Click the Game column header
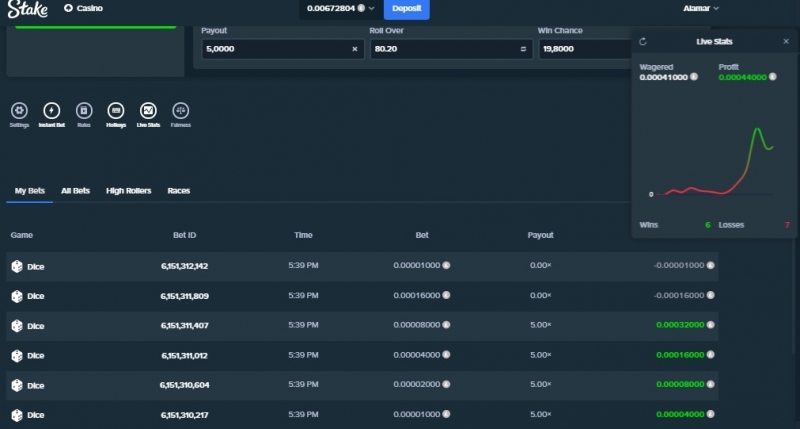The height and width of the screenshot is (429, 800). click(21, 235)
